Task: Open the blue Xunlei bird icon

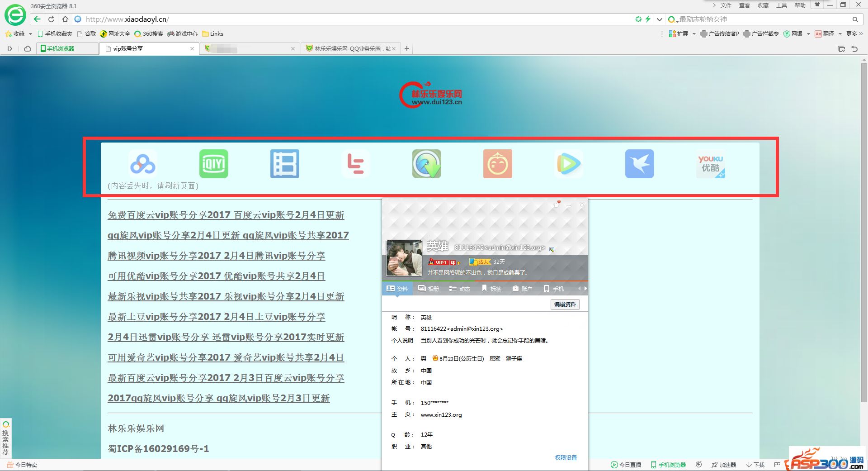Action: click(x=640, y=164)
